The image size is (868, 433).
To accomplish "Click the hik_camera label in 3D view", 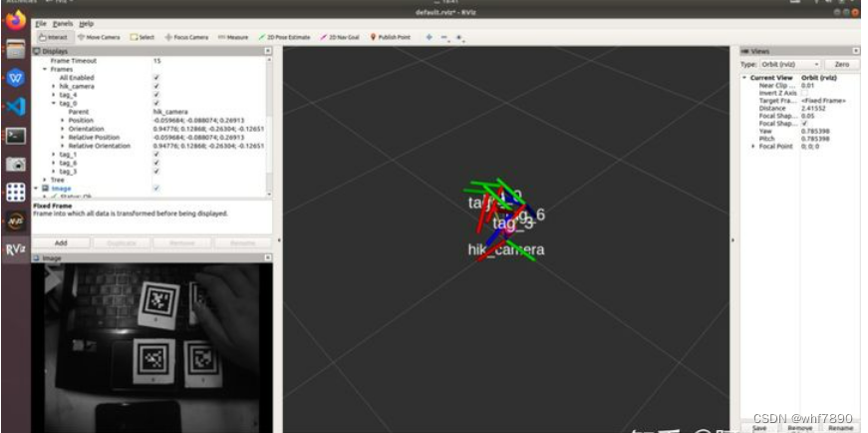I will [x=506, y=249].
